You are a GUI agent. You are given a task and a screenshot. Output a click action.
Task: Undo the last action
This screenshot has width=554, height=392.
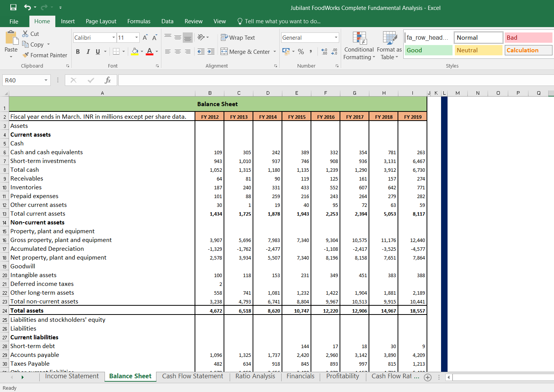[x=27, y=7]
